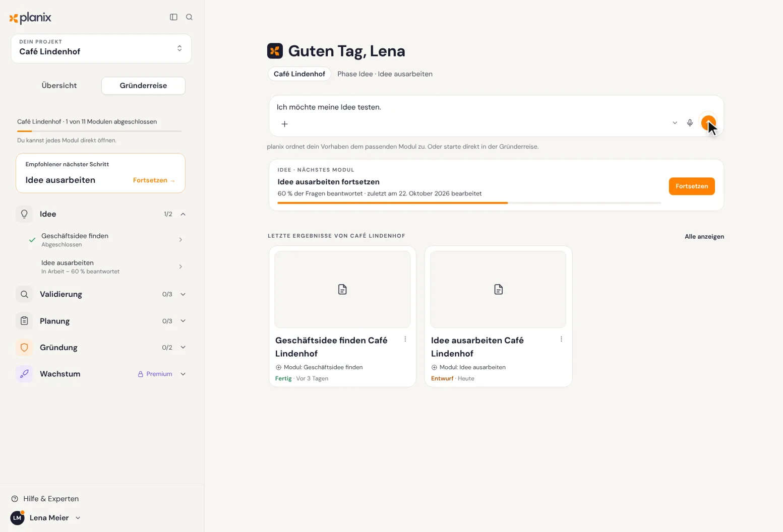Send the prompt with the orange button

pos(708,122)
